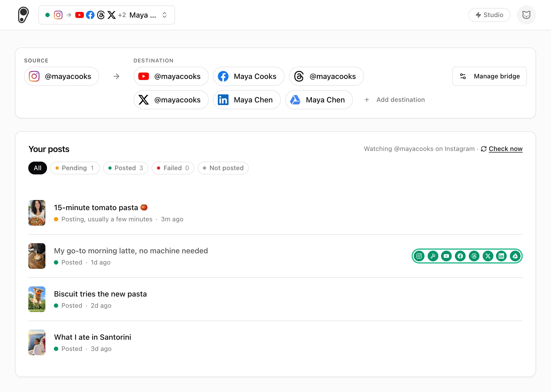
Task: Click the app logo in the header
Action: click(23, 15)
